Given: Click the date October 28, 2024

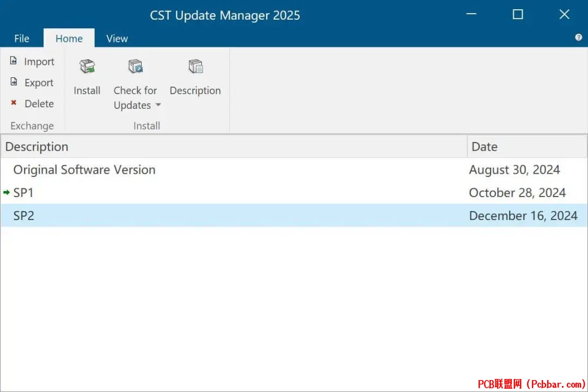Looking at the screenshot, I should [517, 193].
